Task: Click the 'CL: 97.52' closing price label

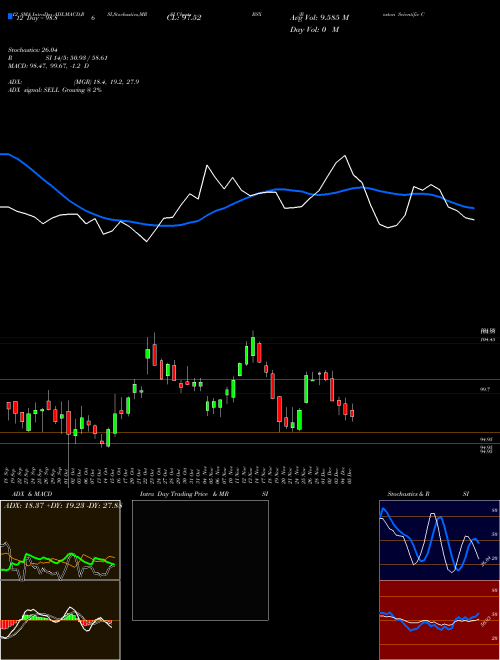Action: pyautogui.click(x=184, y=18)
